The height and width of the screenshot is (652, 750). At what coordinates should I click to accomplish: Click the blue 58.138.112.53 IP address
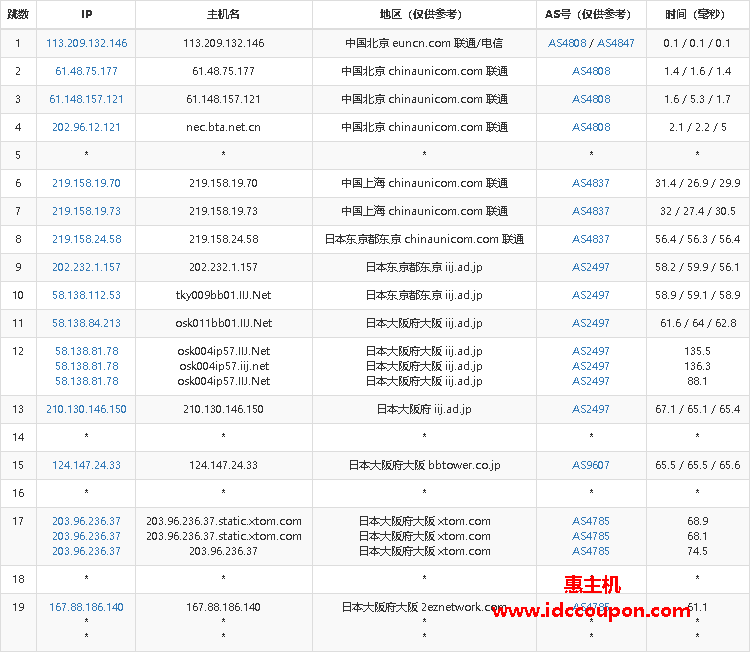point(86,296)
